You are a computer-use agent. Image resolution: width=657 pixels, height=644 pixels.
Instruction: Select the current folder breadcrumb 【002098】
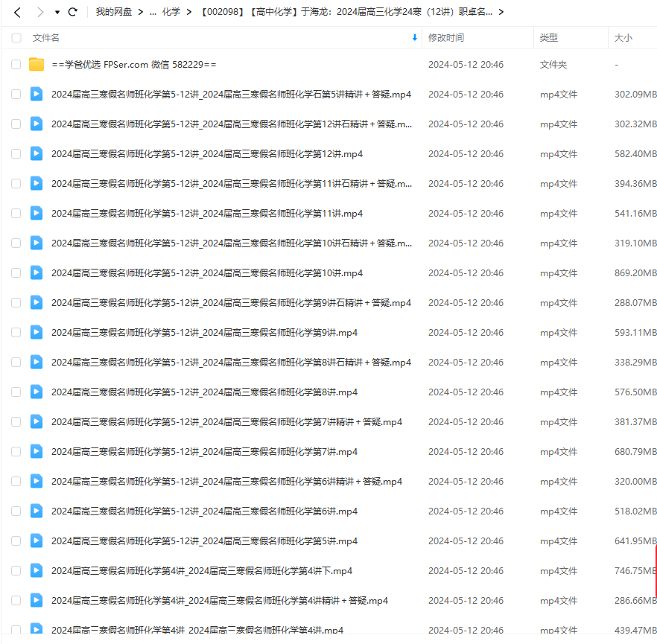pyautogui.click(x=346, y=12)
